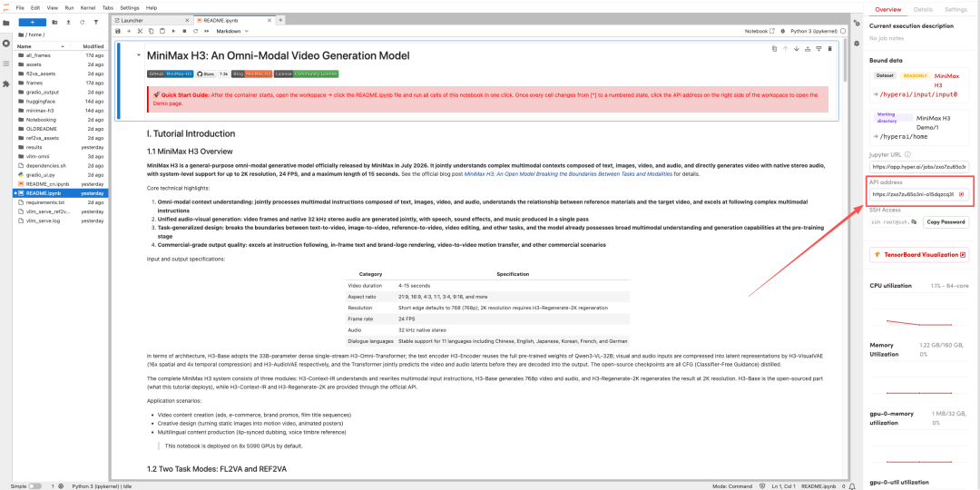
Task: Click the GitHub MiniMax-H3 badge
Action: click(x=171, y=73)
